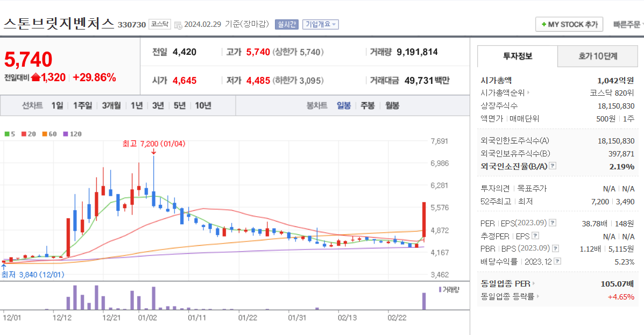644x335 pixels.
Task: Click the green 5-day moving average swatch
Action: tap(6, 134)
